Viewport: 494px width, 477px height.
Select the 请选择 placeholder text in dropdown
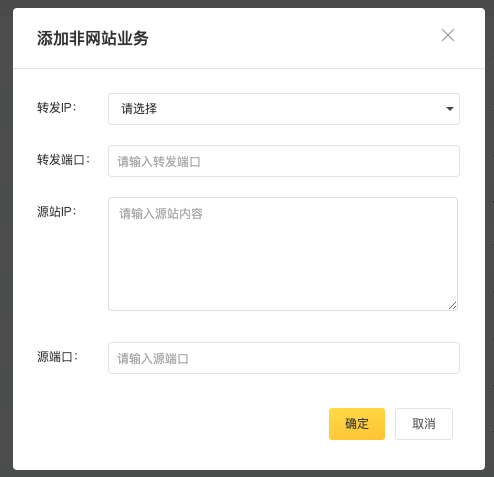[139, 109]
